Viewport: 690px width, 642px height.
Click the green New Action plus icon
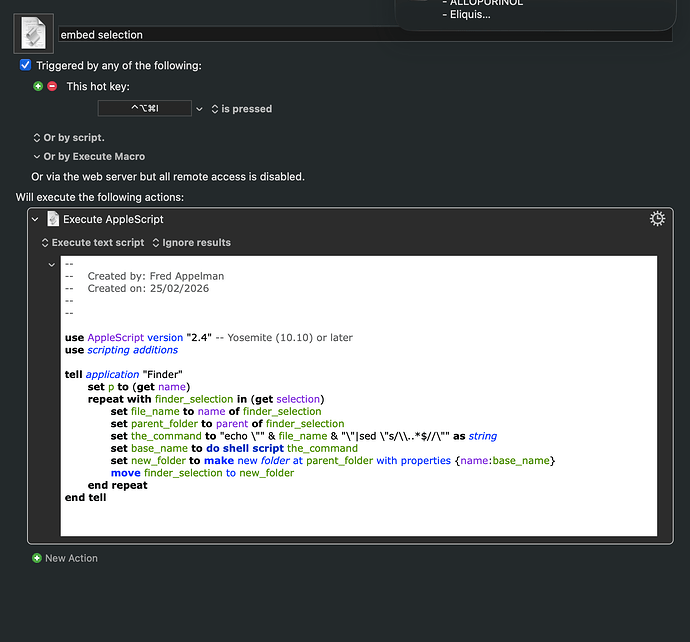[x=37, y=558]
